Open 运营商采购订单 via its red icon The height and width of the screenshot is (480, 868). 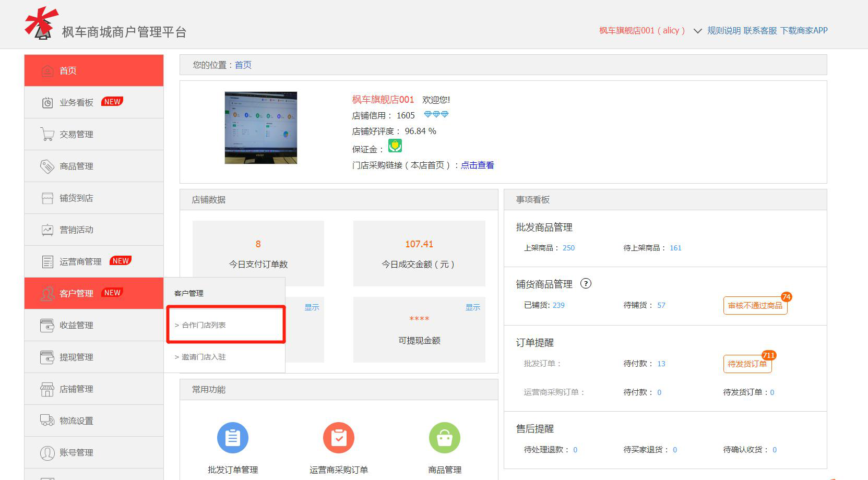[x=338, y=437]
